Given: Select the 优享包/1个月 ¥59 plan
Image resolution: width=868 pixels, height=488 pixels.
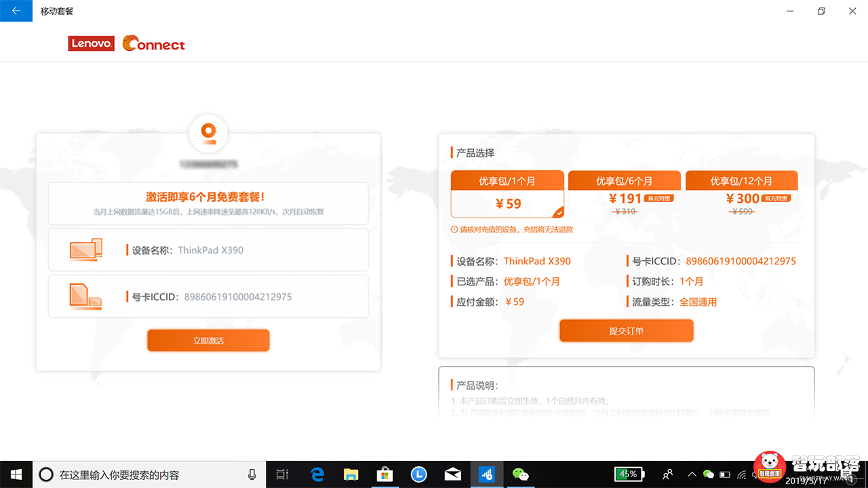Looking at the screenshot, I should [507, 194].
